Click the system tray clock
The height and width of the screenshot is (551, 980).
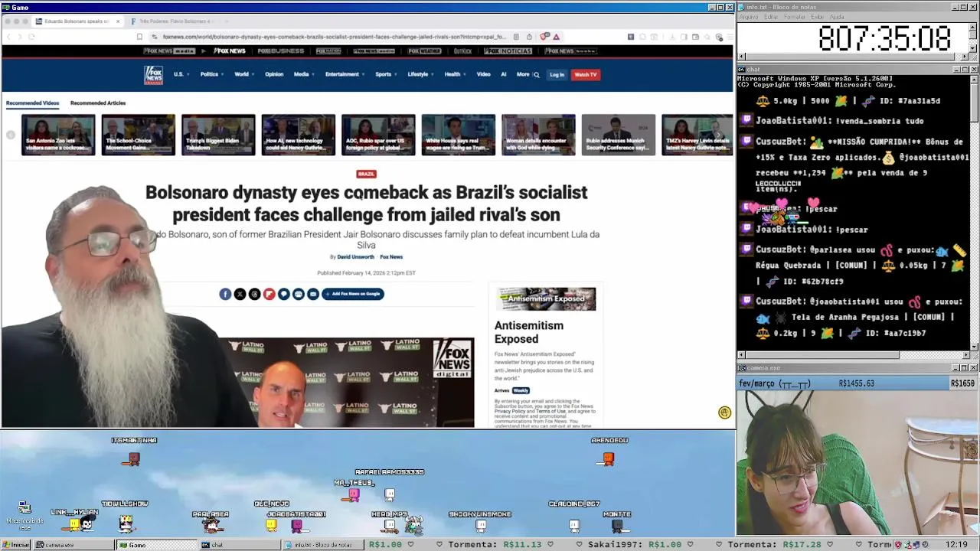pyautogui.click(x=956, y=545)
